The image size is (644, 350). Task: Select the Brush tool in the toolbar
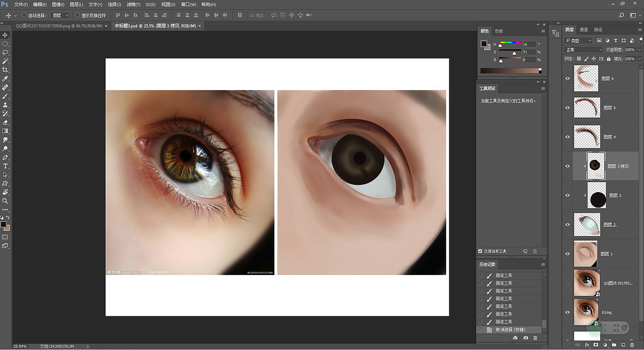(6, 96)
